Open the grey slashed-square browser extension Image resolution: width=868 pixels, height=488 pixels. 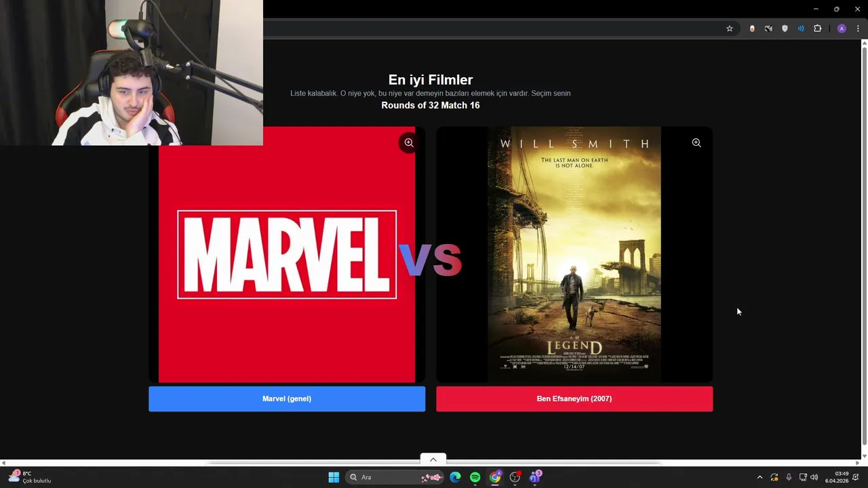point(768,28)
